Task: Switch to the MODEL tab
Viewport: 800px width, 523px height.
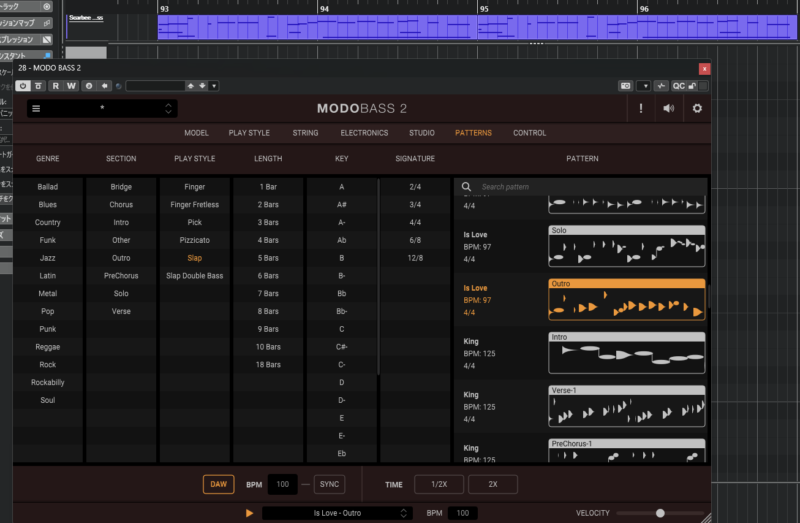Action: tap(196, 133)
